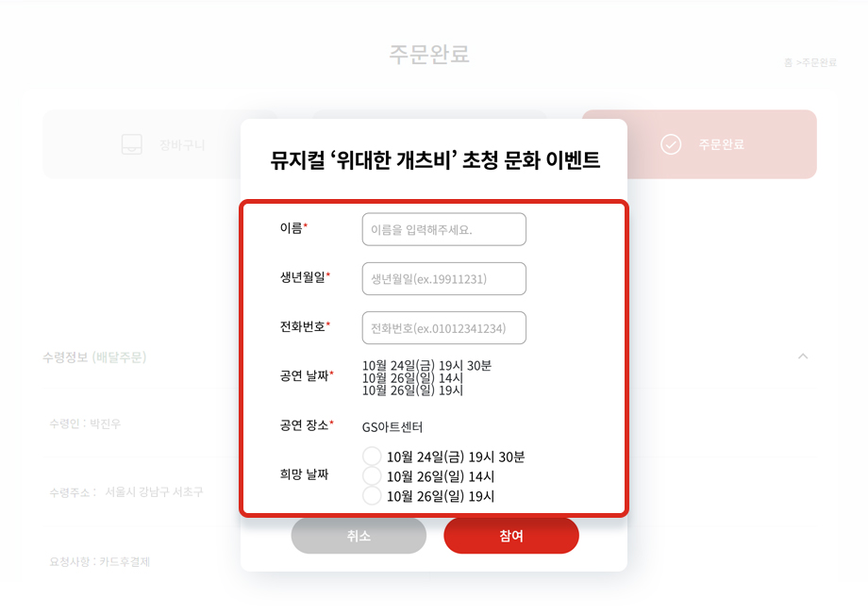Screen dimensions: 868x614
Task: Click the 수령정보 (배달주문) section header
Action: click(x=94, y=357)
